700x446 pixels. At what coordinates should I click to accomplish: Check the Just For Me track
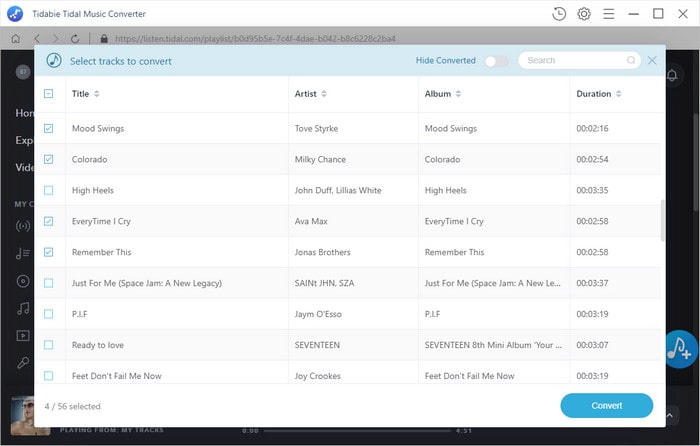(48, 283)
